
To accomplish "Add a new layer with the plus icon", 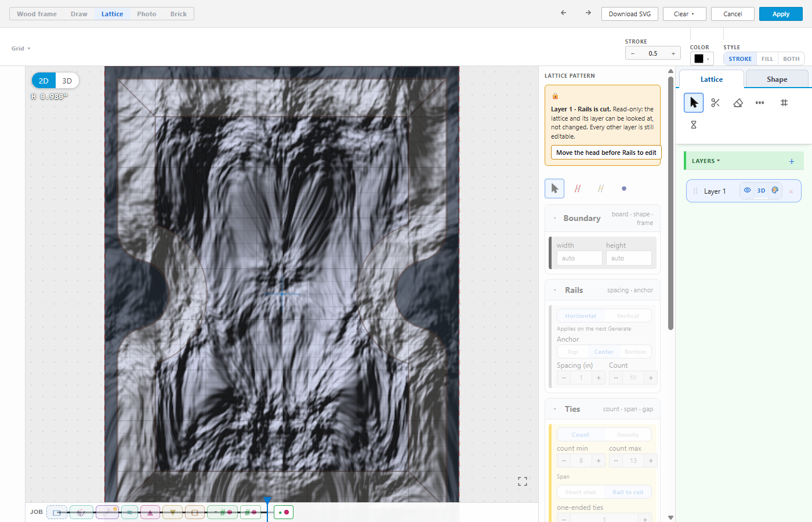I will [792, 161].
